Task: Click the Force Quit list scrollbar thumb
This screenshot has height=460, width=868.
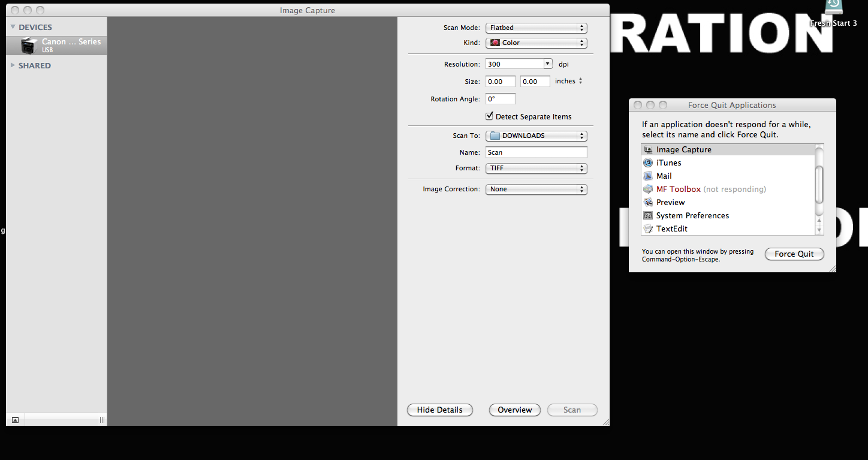Action: [x=819, y=185]
